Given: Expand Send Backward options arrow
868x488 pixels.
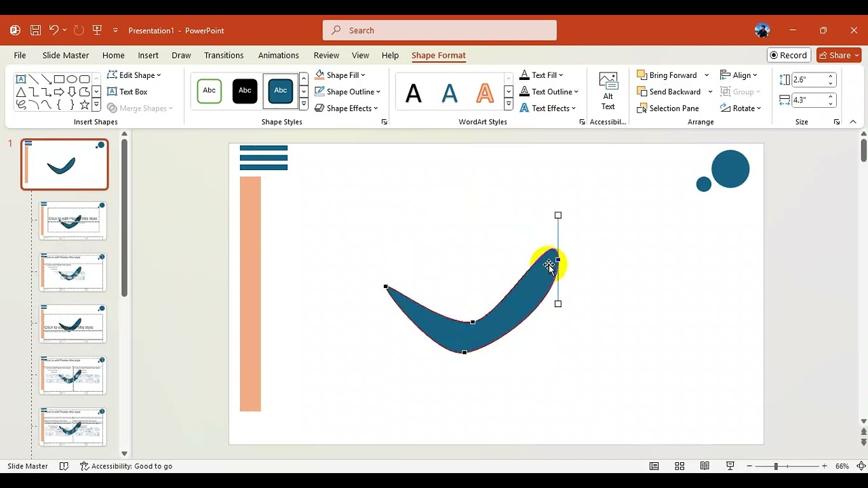Looking at the screenshot, I should click(710, 91).
